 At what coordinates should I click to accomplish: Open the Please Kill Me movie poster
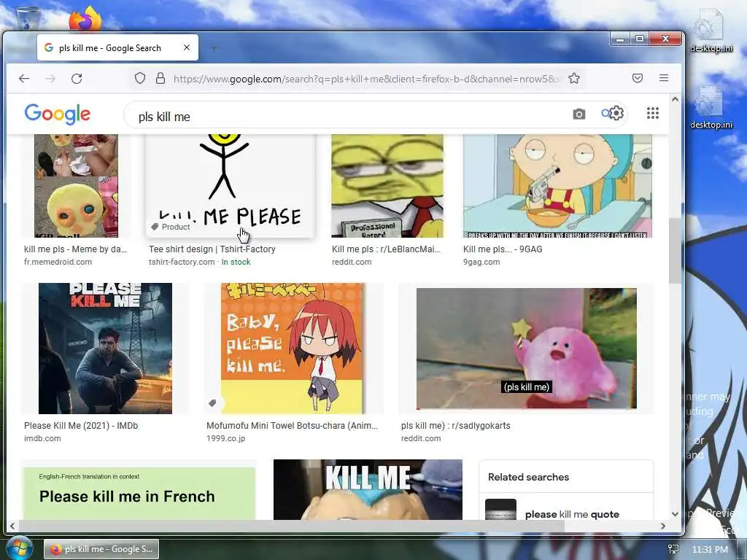click(x=105, y=349)
